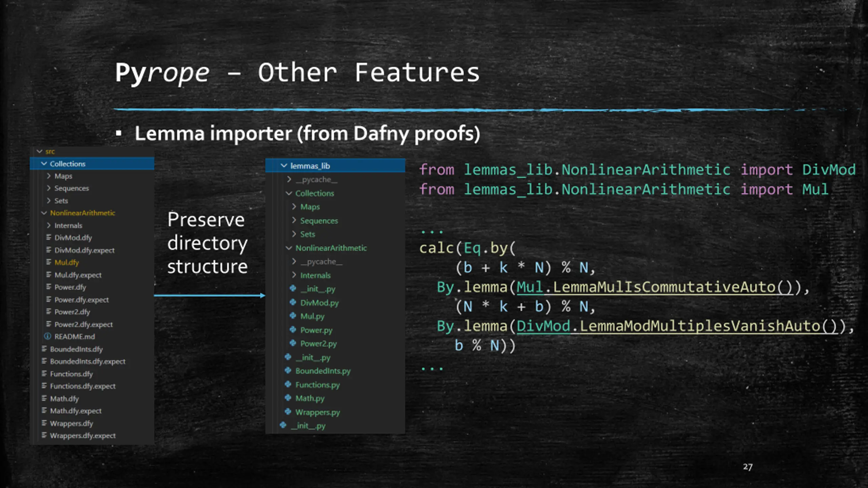Click the file icon of Power.dfy
The height and width of the screenshot is (488, 868).
pyautogui.click(x=48, y=287)
